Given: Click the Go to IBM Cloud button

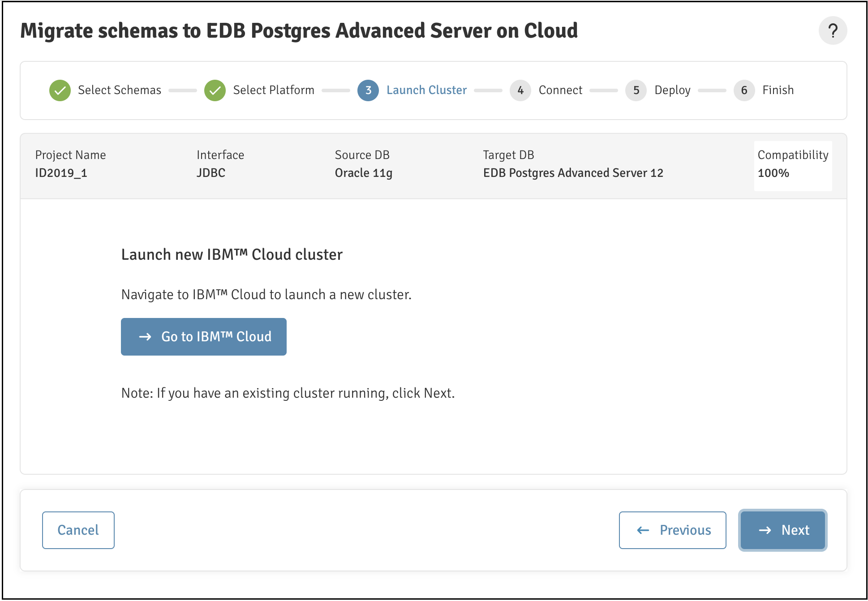Looking at the screenshot, I should [x=204, y=337].
